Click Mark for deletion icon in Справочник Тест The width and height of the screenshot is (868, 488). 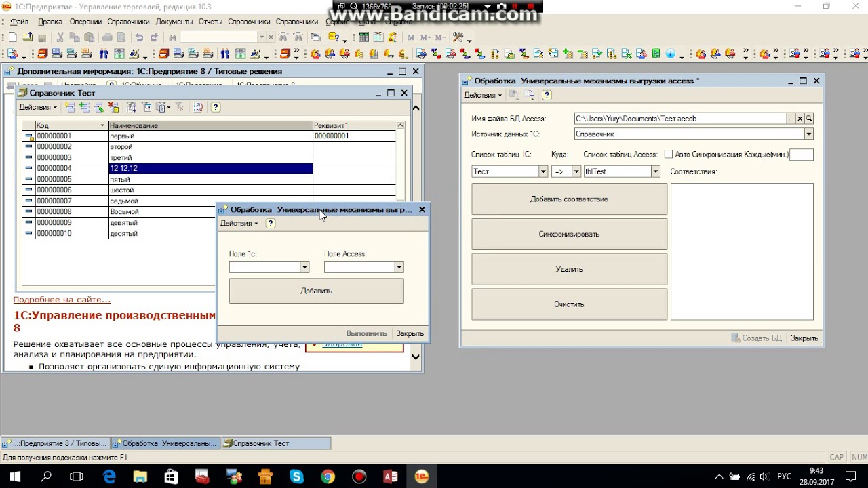(x=113, y=107)
